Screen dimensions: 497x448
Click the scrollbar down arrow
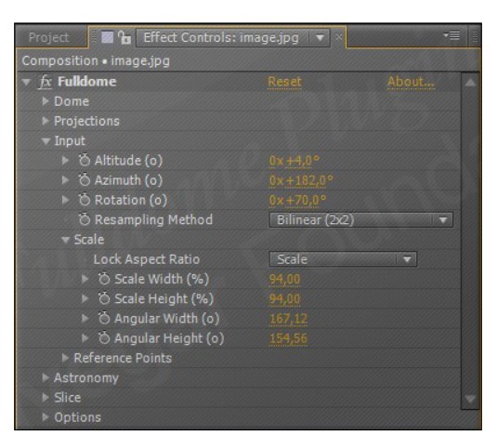[470, 399]
